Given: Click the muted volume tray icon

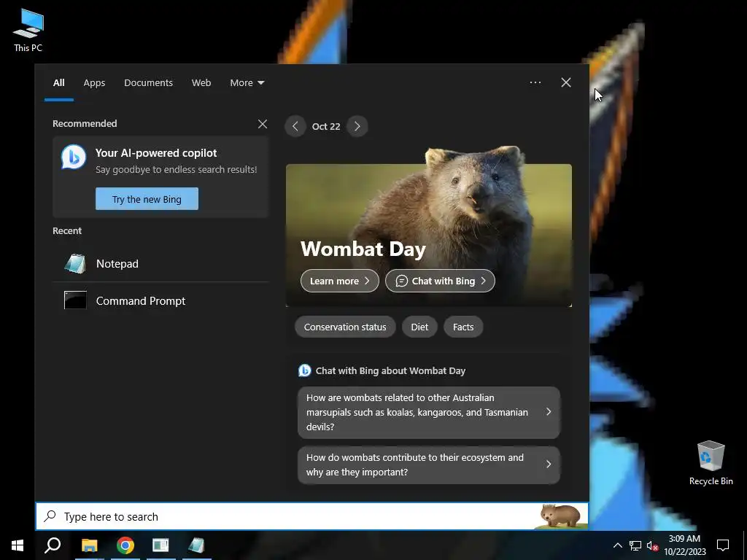Looking at the screenshot, I should (652, 545).
